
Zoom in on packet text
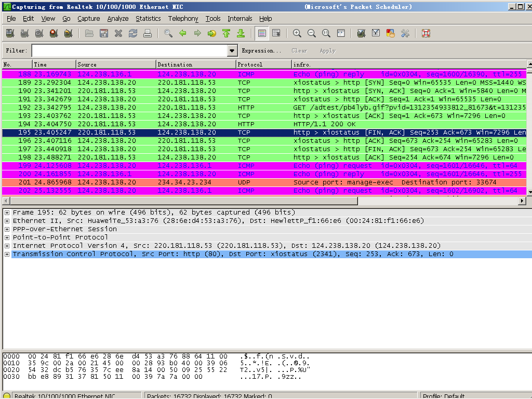(x=297, y=33)
